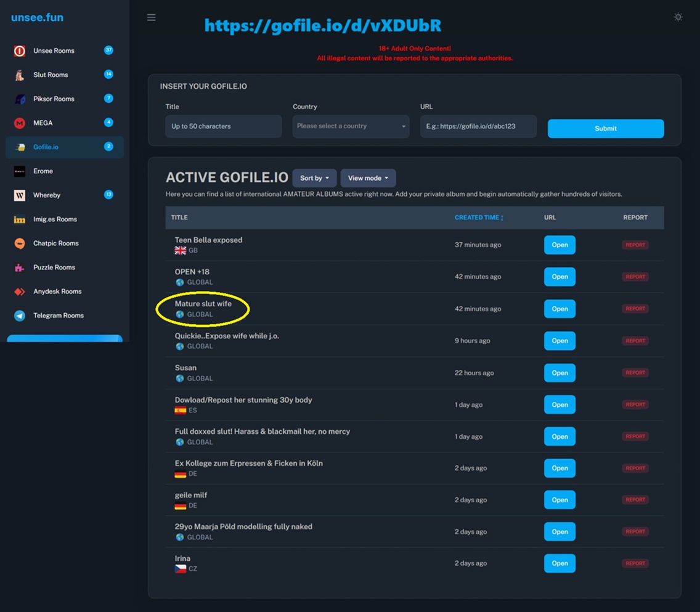Click the Whereby count badge
The width and height of the screenshot is (700, 612).
(x=108, y=195)
